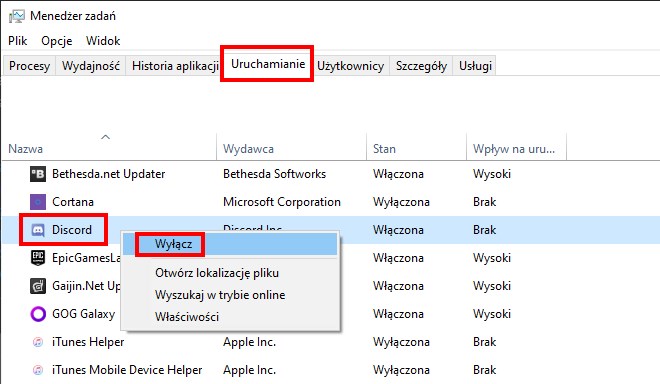This screenshot has height=384, width=660.
Task: Switch to the Użytkownicy tab
Action: [351, 66]
